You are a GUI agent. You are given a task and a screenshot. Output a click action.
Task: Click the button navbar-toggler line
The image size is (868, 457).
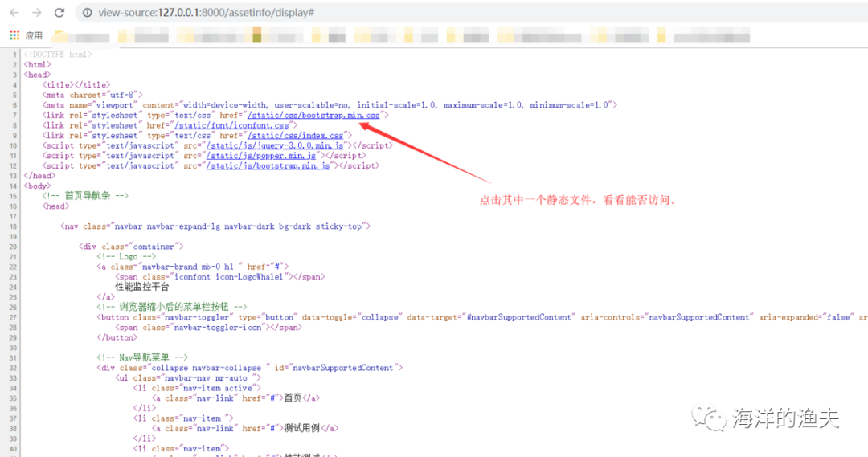(481, 317)
